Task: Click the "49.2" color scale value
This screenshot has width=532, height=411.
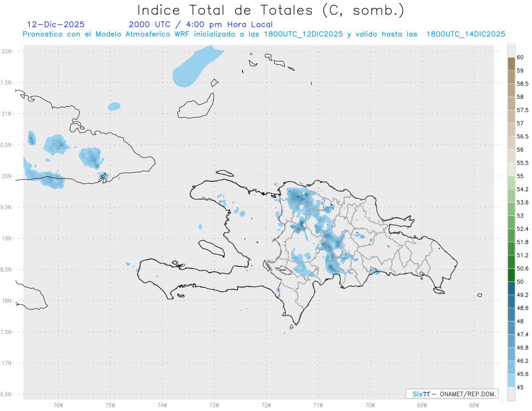Action: pyautogui.click(x=523, y=295)
